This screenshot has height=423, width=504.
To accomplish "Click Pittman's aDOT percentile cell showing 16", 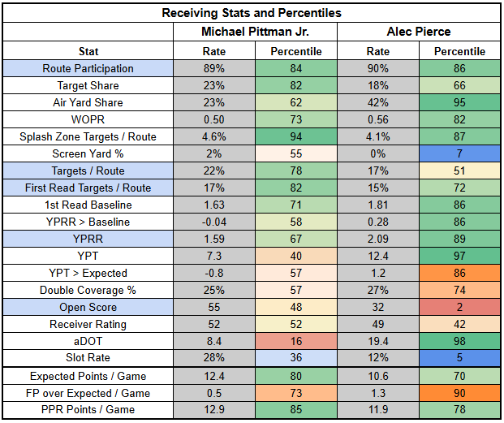I will pyautogui.click(x=296, y=341).
